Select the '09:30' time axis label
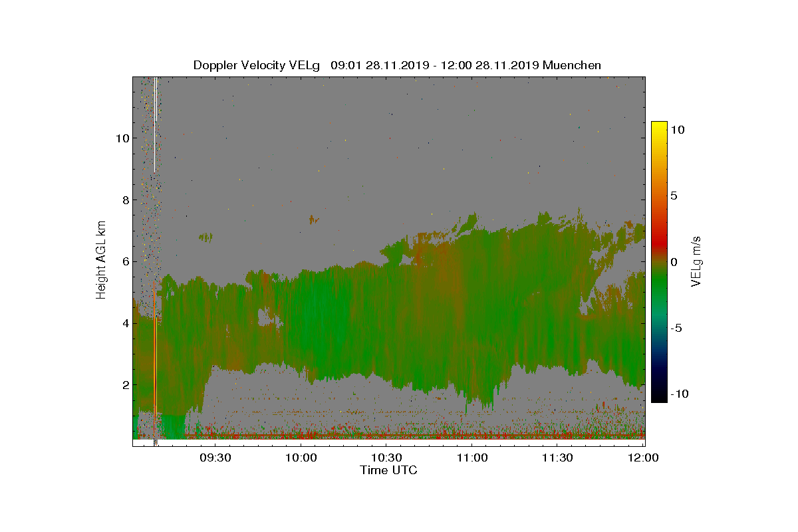The image size is (798, 532). (x=215, y=458)
